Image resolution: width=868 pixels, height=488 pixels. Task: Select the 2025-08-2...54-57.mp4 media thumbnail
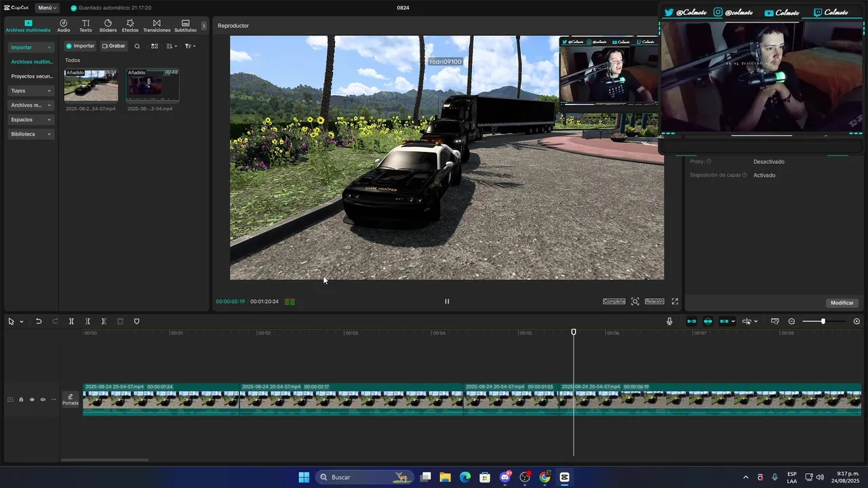(91, 85)
